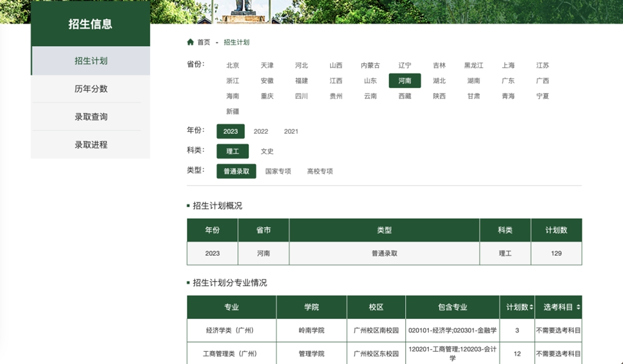
Task: Click the 经济学类（广州） row in the majors table
Action: tap(231, 331)
